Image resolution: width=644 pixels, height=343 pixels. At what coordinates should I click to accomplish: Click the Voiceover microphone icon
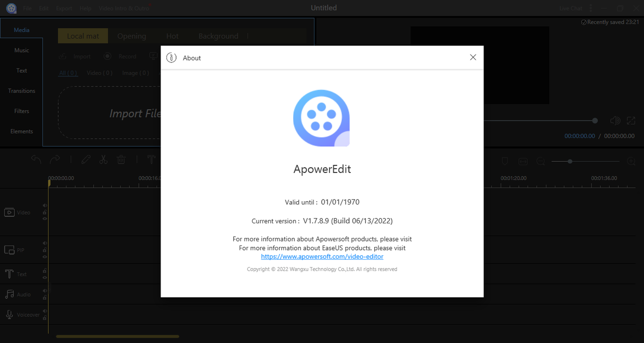(9, 314)
